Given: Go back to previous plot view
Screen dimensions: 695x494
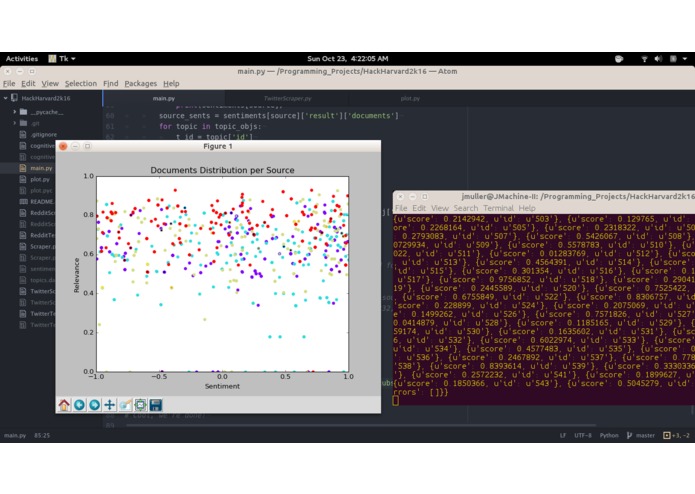Looking at the screenshot, I should 79,405.
